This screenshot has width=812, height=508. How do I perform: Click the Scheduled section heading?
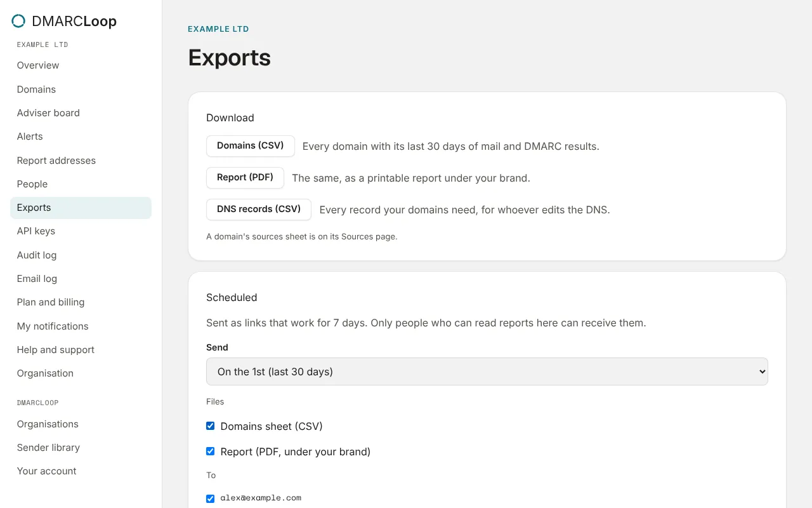point(232,298)
